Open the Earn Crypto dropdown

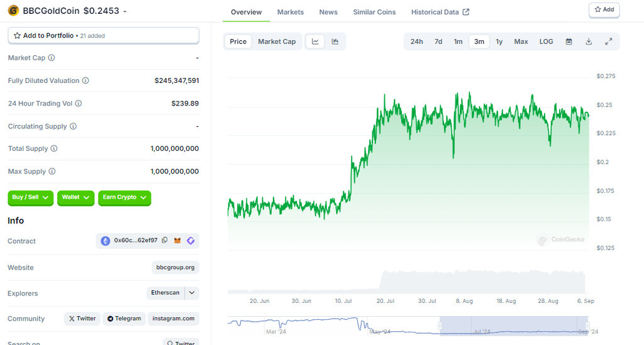(125, 197)
